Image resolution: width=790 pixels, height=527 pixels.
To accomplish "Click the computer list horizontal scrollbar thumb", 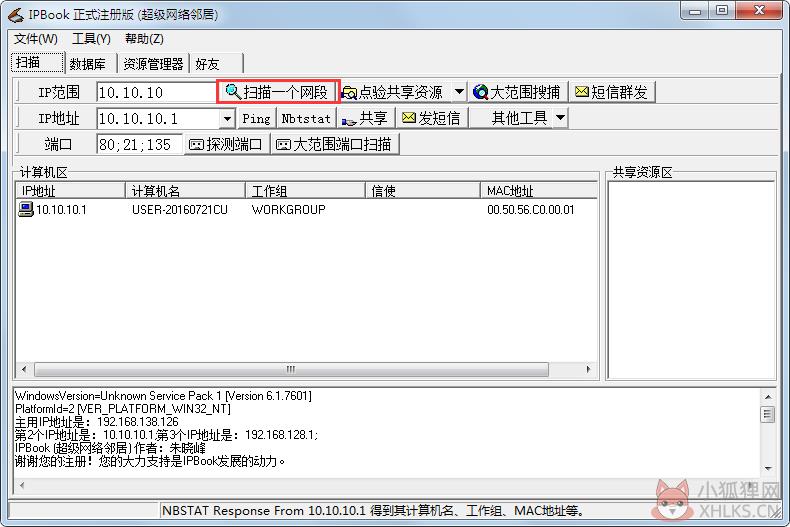I will coord(291,369).
